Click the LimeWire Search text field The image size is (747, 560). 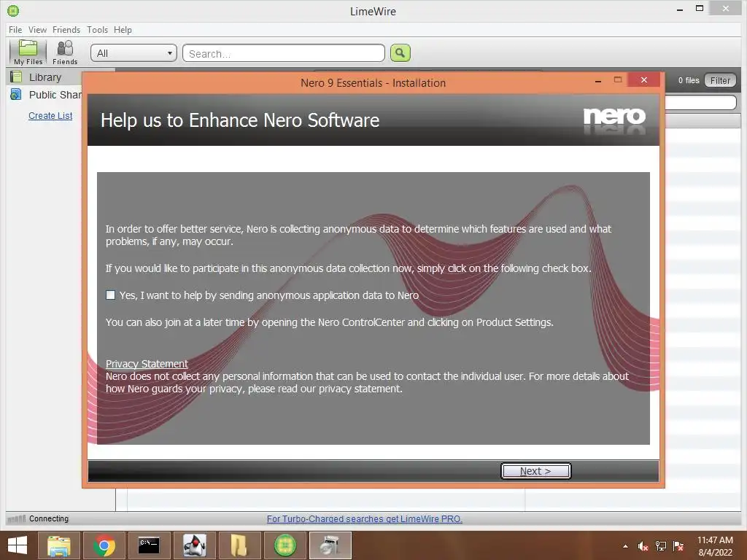click(284, 52)
